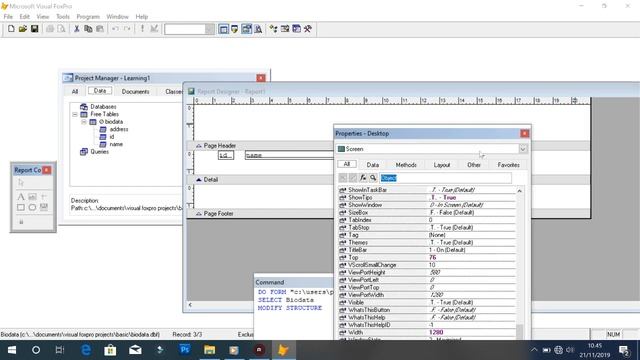Open the File menu
This screenshot has width=640, height=360.
point(8,17)
